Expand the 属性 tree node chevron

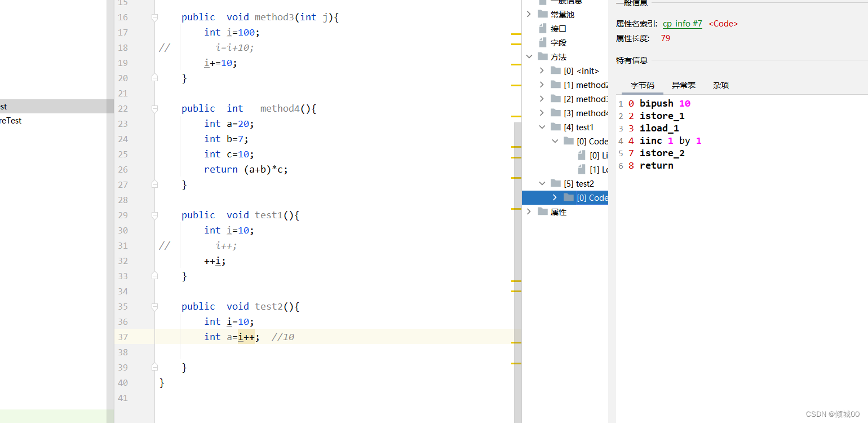point(529,211)
